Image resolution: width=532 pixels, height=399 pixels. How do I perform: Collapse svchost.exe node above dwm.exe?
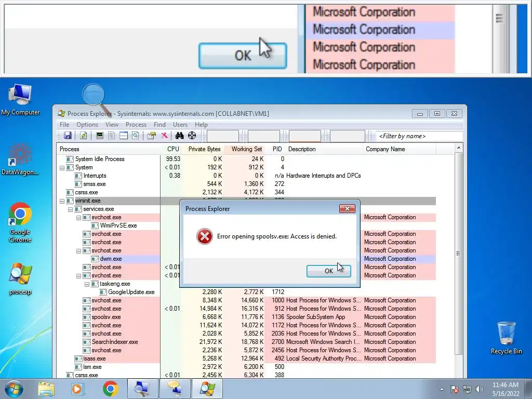(79, 251)
